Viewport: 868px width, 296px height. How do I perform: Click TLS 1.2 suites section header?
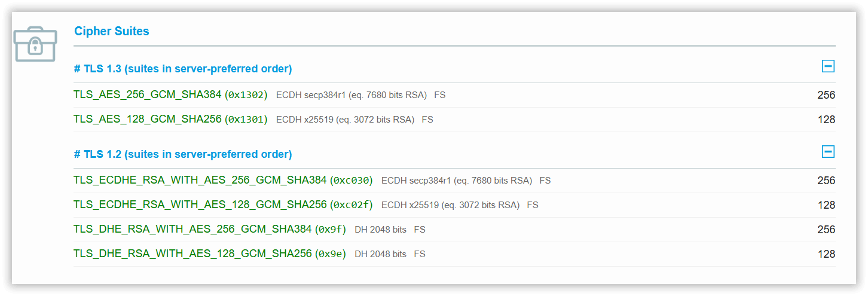coord(183,154)
